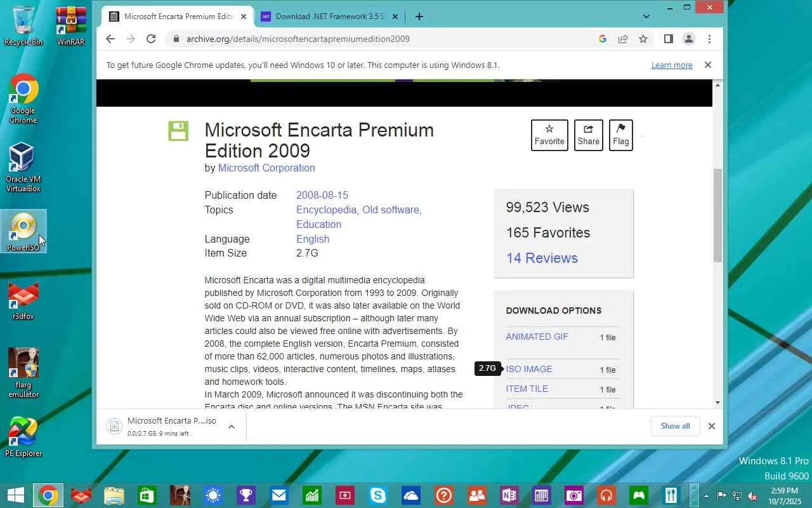
Task: Click the address bar URL field
Action: (x=381, y=39)
